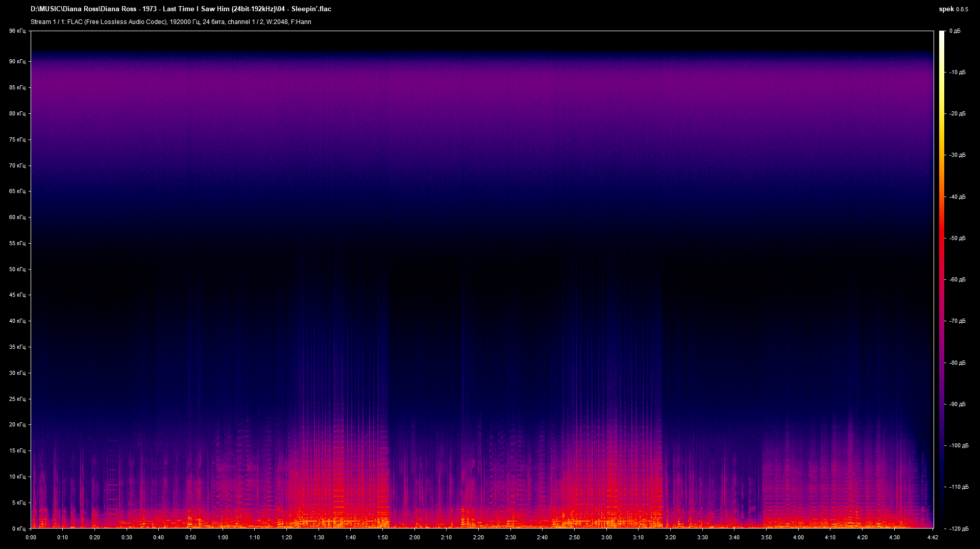The image size is (980, 549).
Task: Click the 96 кГц frequency axis label
Action: click(x=17, y=31)
